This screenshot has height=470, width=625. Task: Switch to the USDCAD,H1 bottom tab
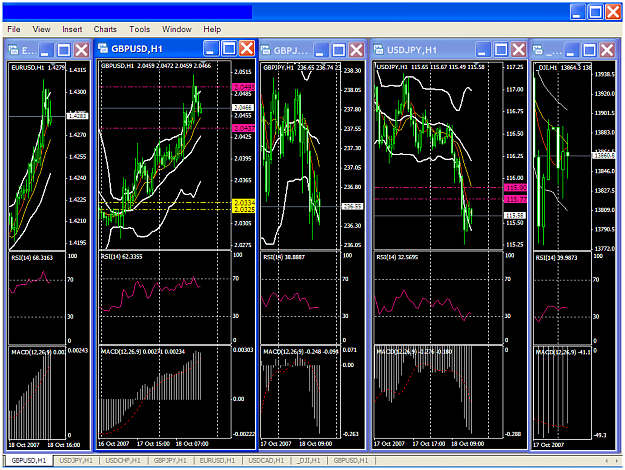click(x=266, y=461)
